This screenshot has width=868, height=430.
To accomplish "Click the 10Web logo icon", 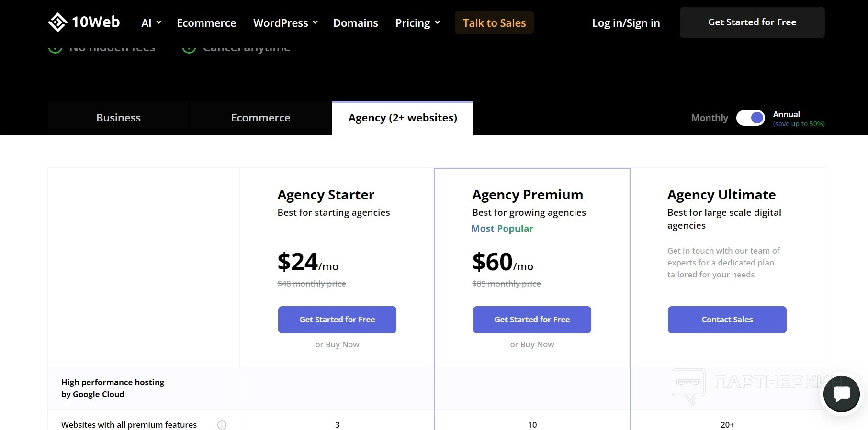I will [x=57, y=22].
